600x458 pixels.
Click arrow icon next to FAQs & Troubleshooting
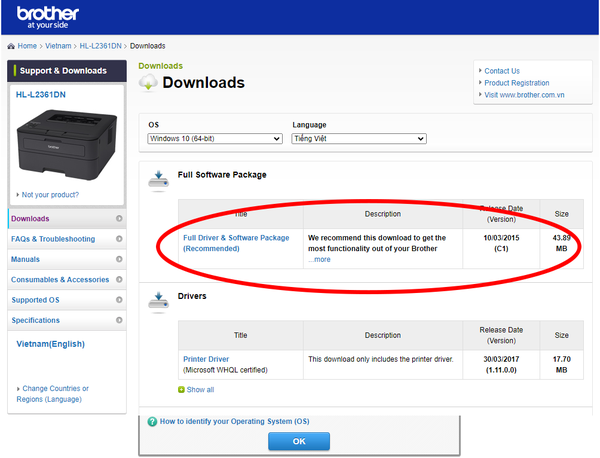[119, 239]
